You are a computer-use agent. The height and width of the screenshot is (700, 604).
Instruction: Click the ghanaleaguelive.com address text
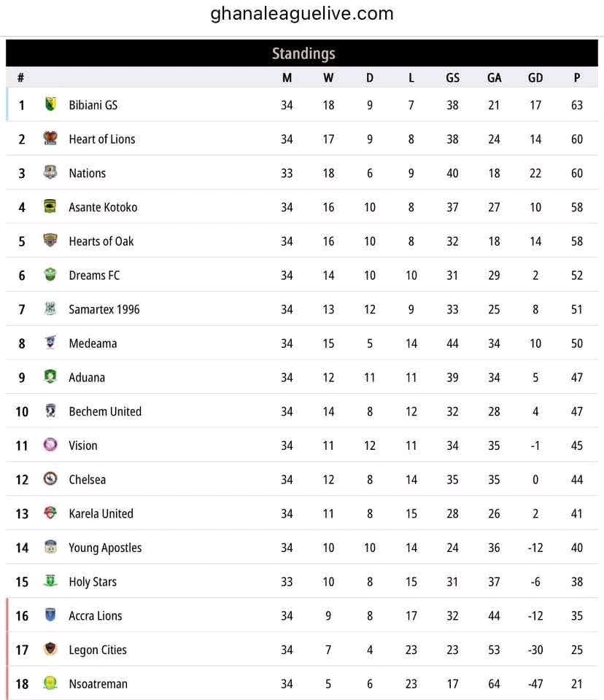pyautogui.click(x=302, y=13)
